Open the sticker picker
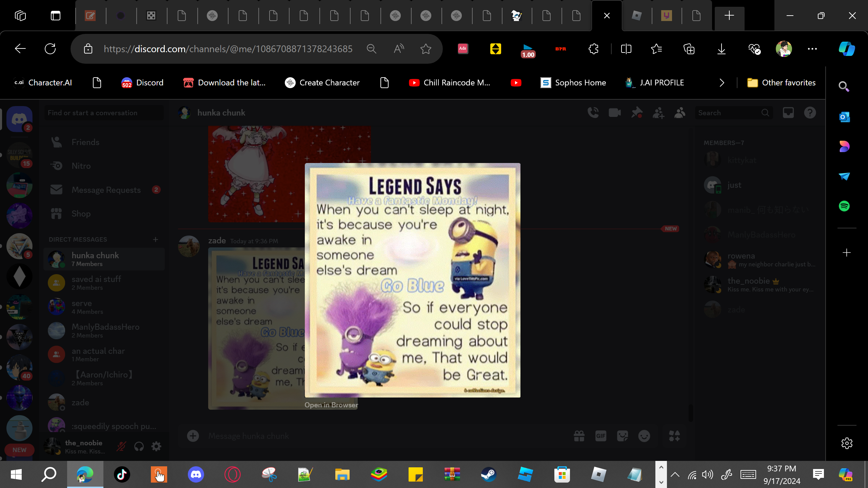868x488 pixels. coord(623,436)
